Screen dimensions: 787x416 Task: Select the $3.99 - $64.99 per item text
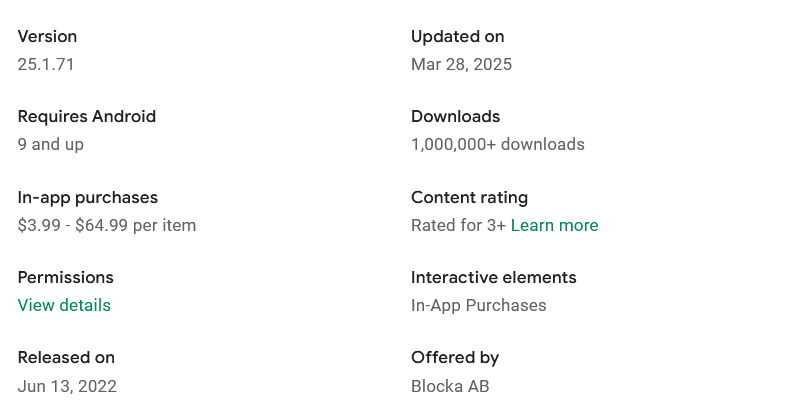click(x=107, y=225)
